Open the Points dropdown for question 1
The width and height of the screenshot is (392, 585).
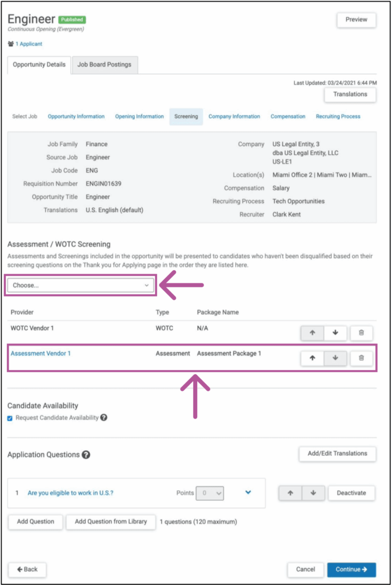tap(210, 492)
